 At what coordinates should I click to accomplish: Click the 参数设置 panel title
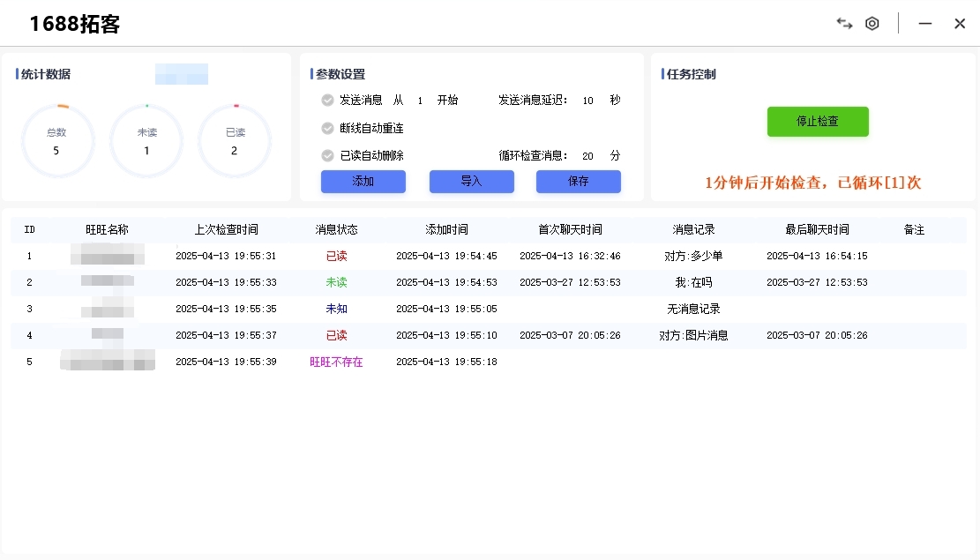(x=340, y=74)
